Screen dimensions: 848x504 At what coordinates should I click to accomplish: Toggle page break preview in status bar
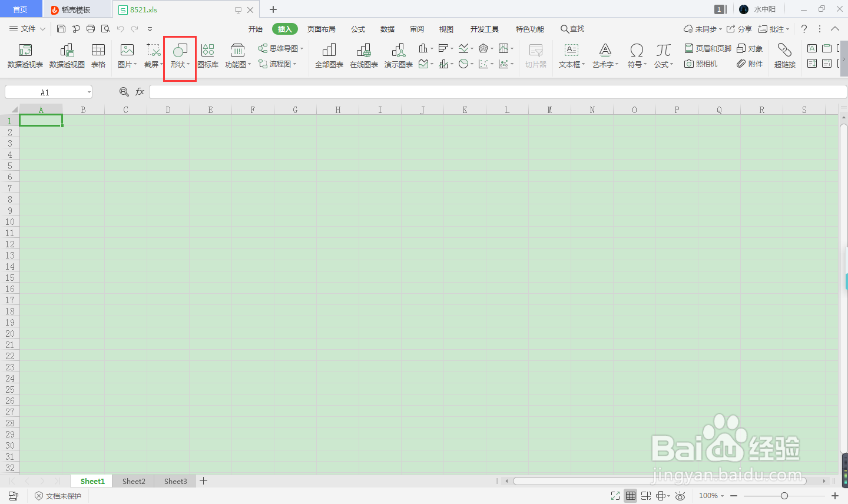click(x=646, y=496)
